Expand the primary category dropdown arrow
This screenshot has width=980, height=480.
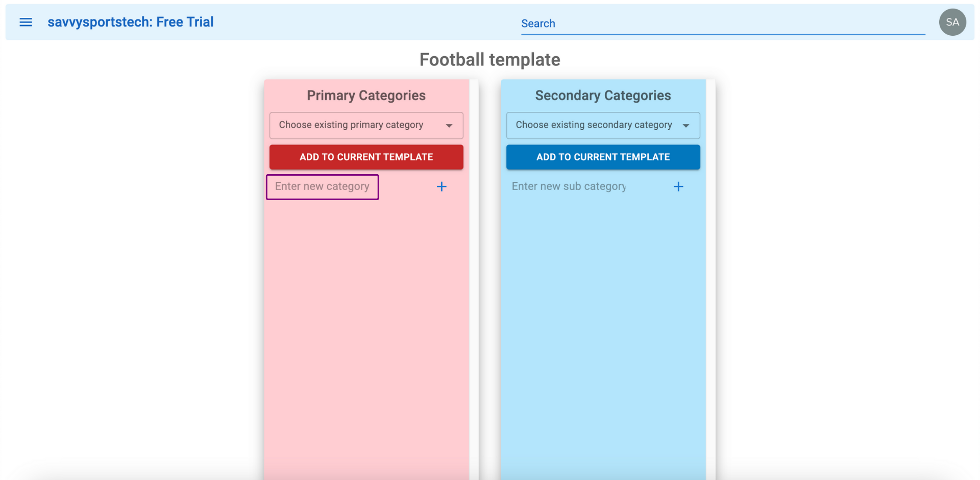[x=449, y=126]
